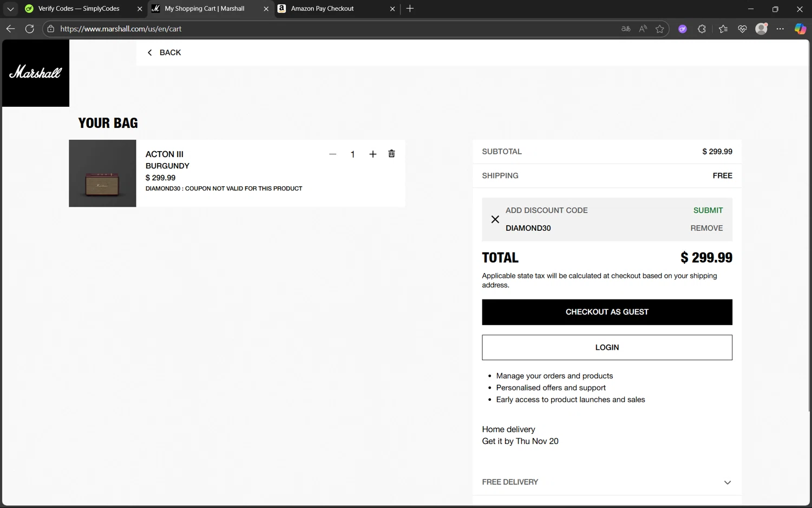Click the coupon not valid message
812x508 pixels.
click(224, 188)
